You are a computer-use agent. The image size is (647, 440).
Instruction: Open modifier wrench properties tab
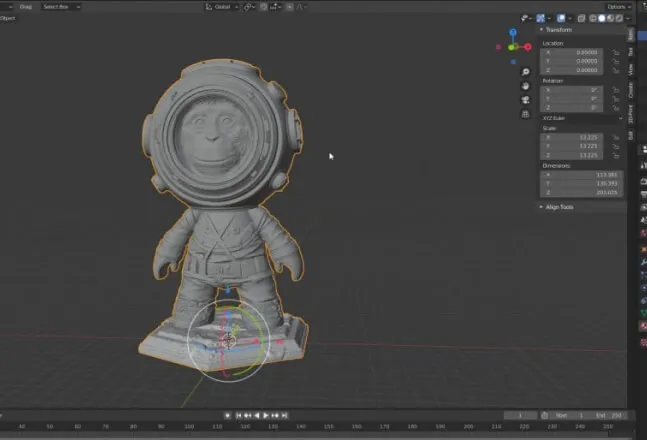click(643, 262)
